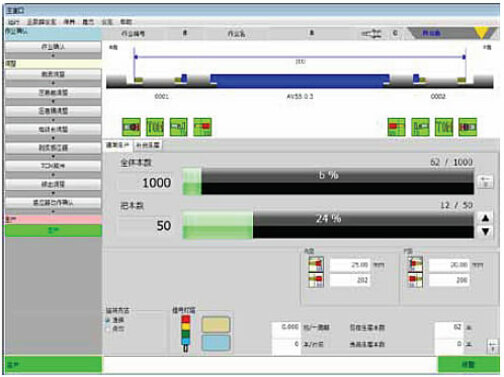Click the light blue rectangle beside the signal tower
The height and width of the screenshot is (377, 504).
pyautogui.click(x=216, y=343)
